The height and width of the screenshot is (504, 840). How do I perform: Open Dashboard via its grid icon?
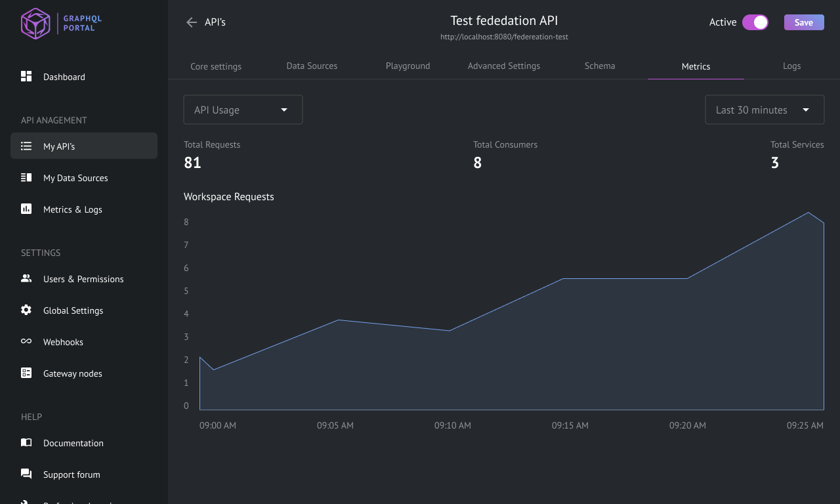pos(26,76)
